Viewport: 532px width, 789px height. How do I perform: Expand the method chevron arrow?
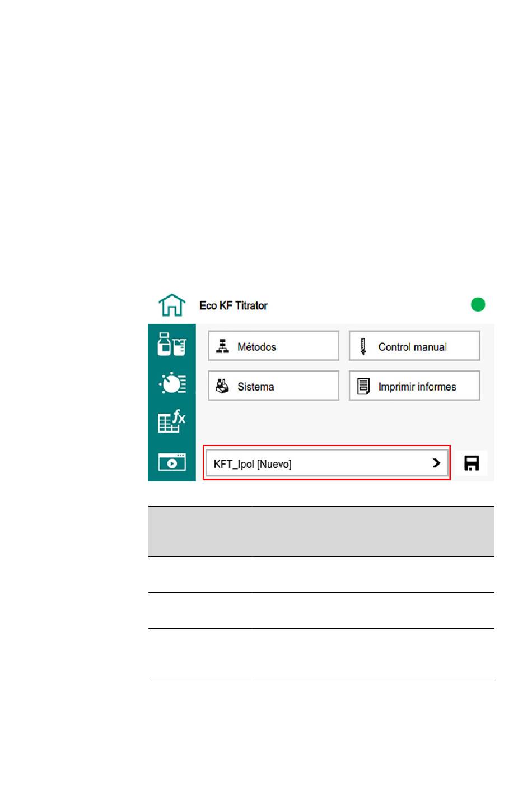436,463
